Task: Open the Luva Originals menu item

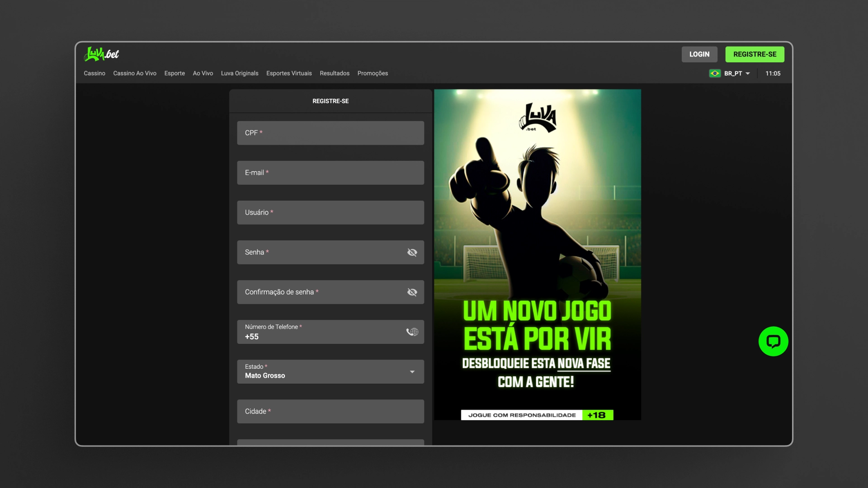Action: pos(239,73)
